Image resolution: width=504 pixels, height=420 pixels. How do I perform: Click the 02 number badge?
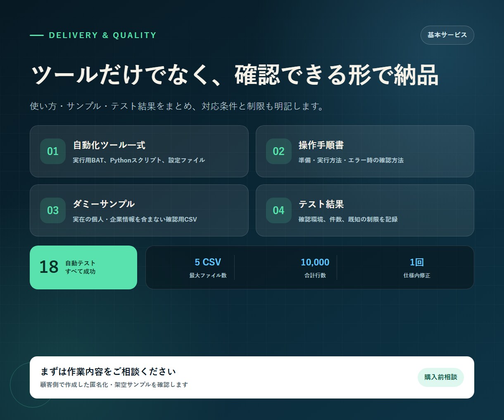point(279,151)
